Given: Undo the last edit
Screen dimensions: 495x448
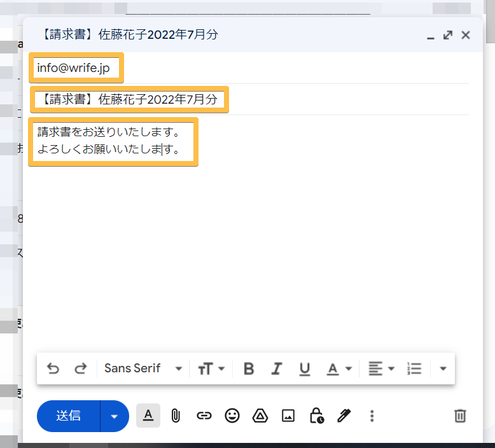Looking at the screenshot, I should click(x=53, y=368).
